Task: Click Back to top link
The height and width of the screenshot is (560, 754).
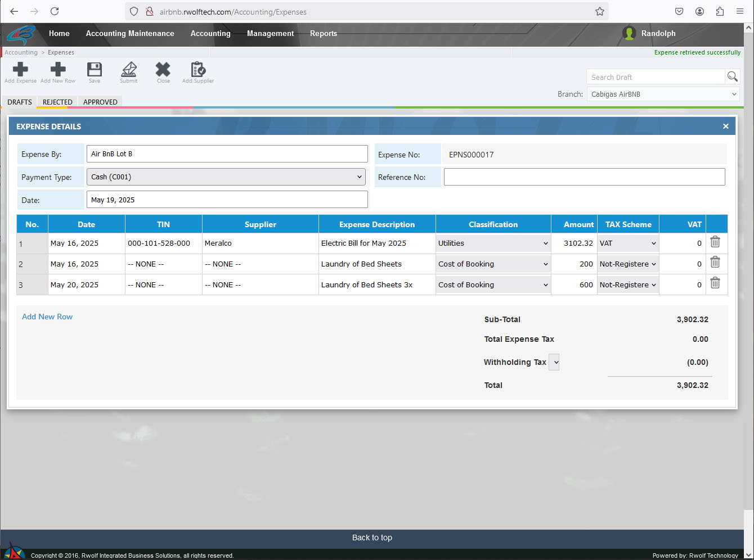Action: [372, 538]
